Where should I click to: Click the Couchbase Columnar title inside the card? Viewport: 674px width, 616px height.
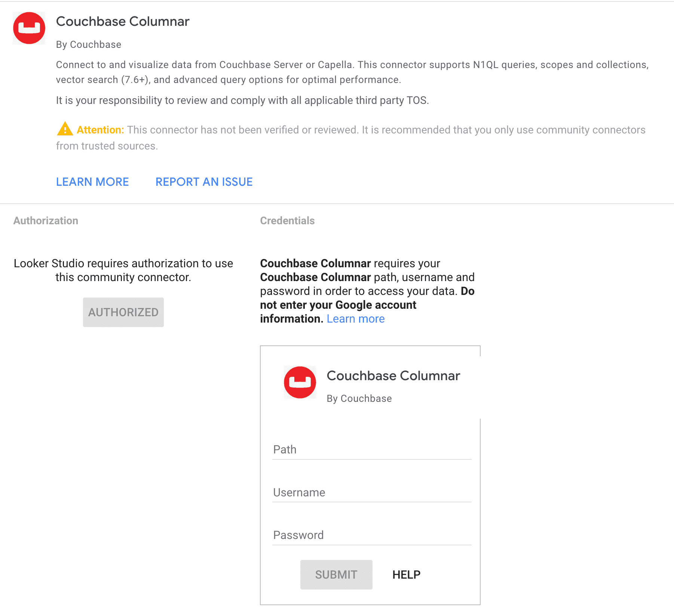(x=393, y=376)
